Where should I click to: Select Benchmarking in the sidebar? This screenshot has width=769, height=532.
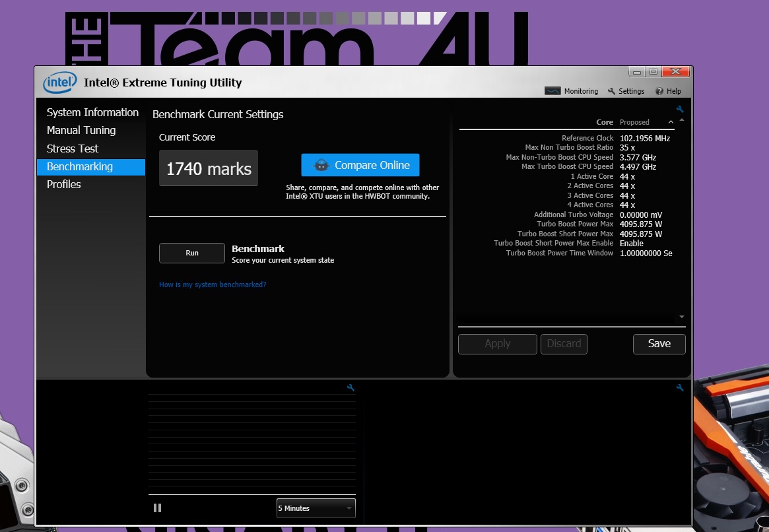coord(90,167)
